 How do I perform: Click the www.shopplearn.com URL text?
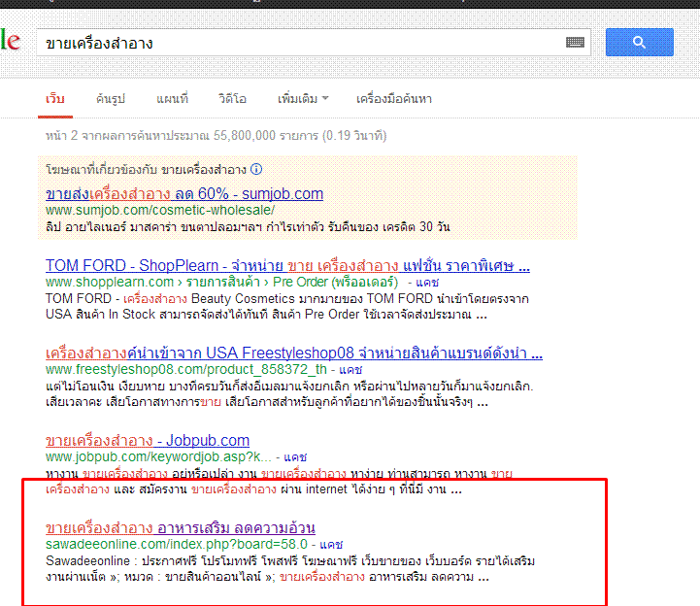click(x=110, y=283)
